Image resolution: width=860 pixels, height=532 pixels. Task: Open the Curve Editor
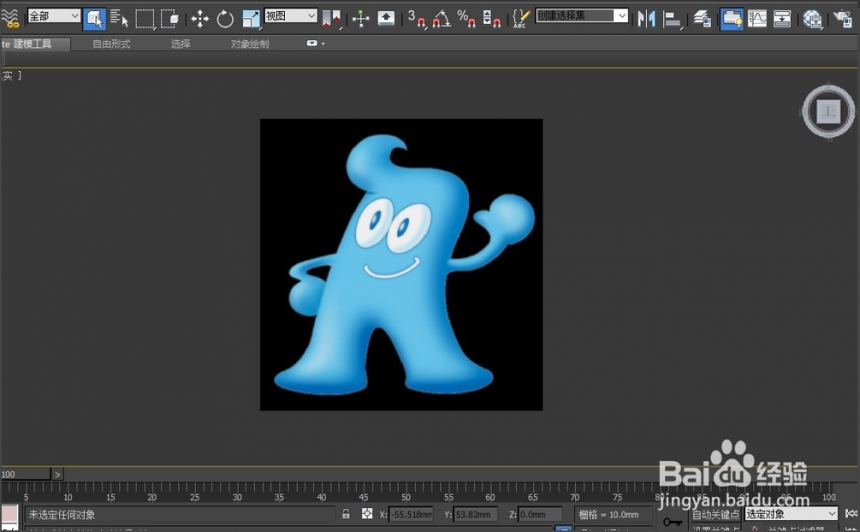coord(757,19)
